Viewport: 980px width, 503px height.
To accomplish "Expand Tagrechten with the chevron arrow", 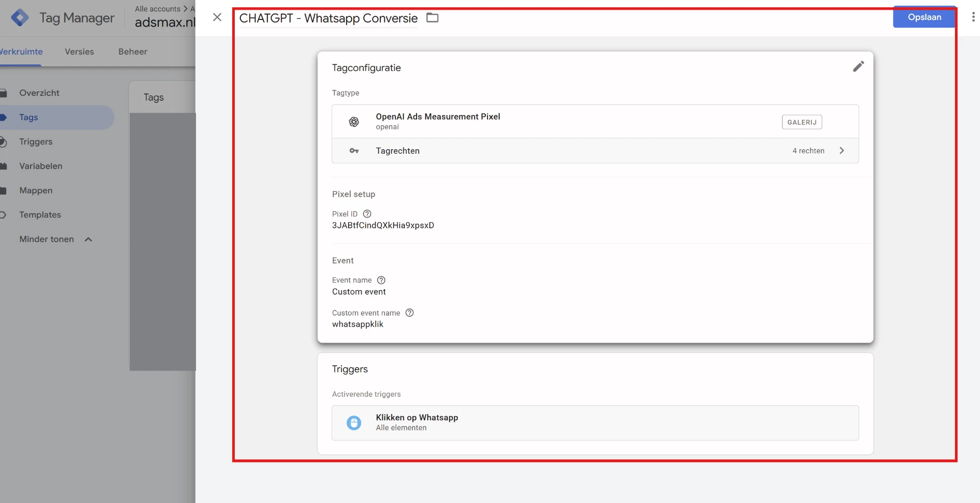I will (842, 151).
